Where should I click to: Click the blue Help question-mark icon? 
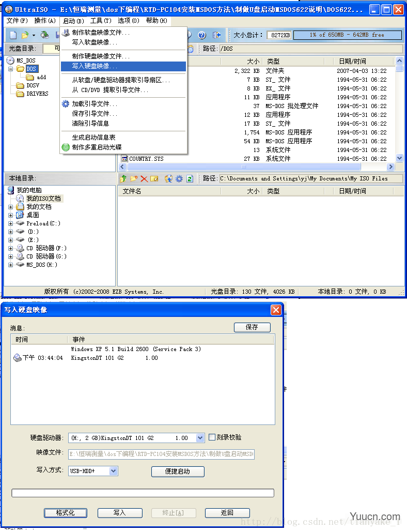pos(202,35)
